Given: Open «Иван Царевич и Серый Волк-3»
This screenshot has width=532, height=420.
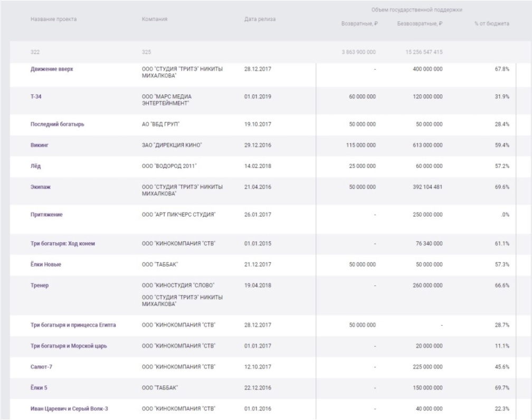Looking at the screenshot, I should tap(70, 409).
